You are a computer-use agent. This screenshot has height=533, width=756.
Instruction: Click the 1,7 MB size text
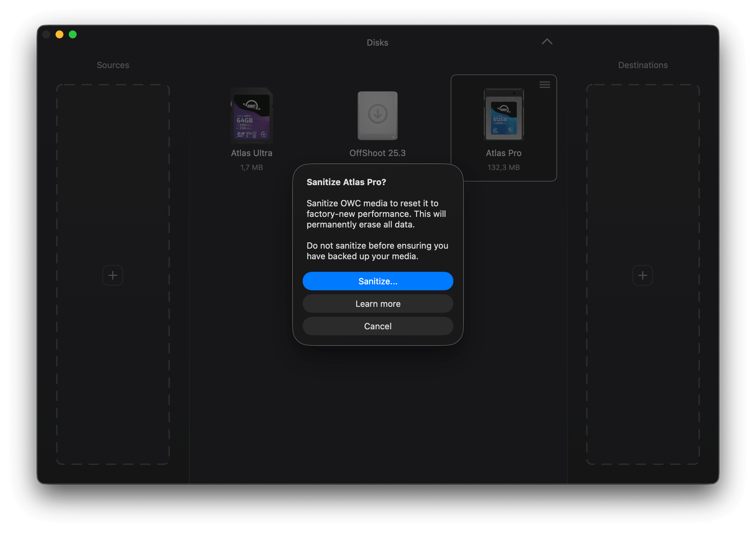pos(251,168)
